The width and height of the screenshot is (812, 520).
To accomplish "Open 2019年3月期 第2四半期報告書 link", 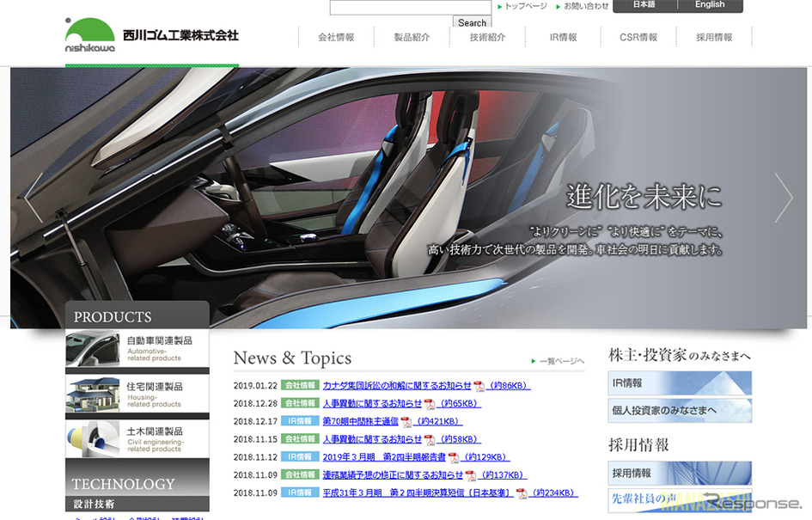I will (x=384, y=457).
